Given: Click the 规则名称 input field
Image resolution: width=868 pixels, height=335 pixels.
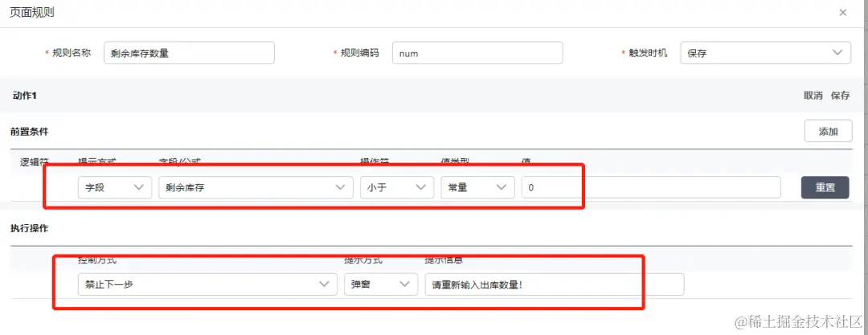Looking at the screenshot, I should click(x=190, y=53).
